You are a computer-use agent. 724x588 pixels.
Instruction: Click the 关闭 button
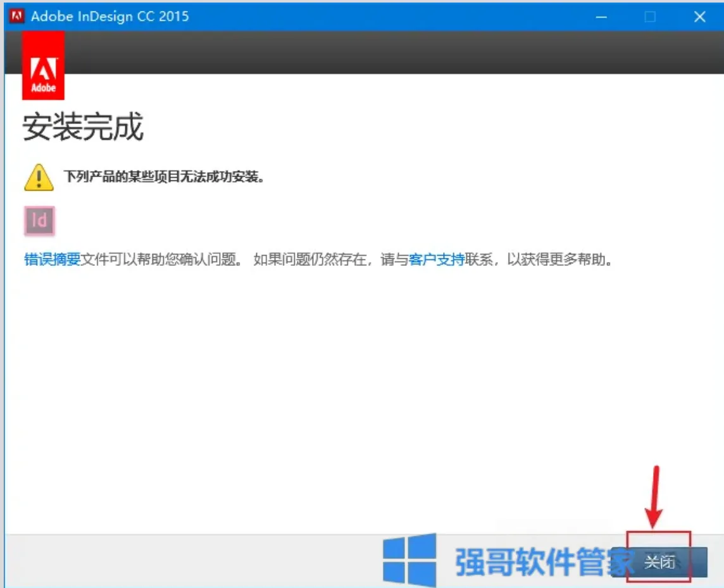coord(660,562)
